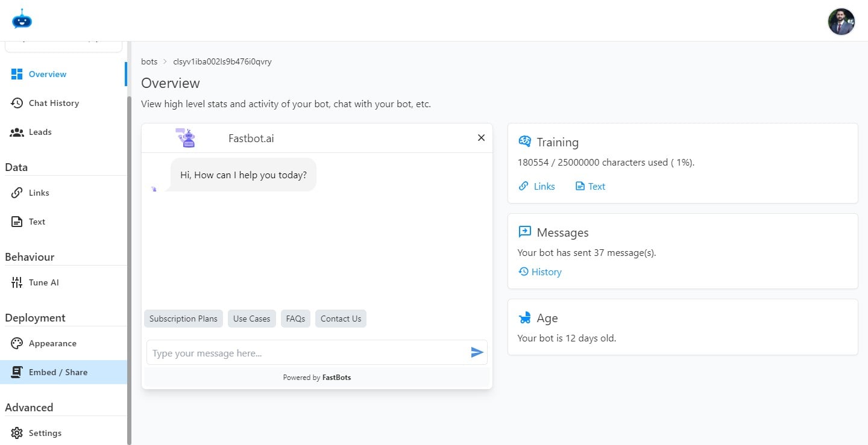Select Leads in the sidebar
The image size is (868, 445).
(x=40, y=132)
